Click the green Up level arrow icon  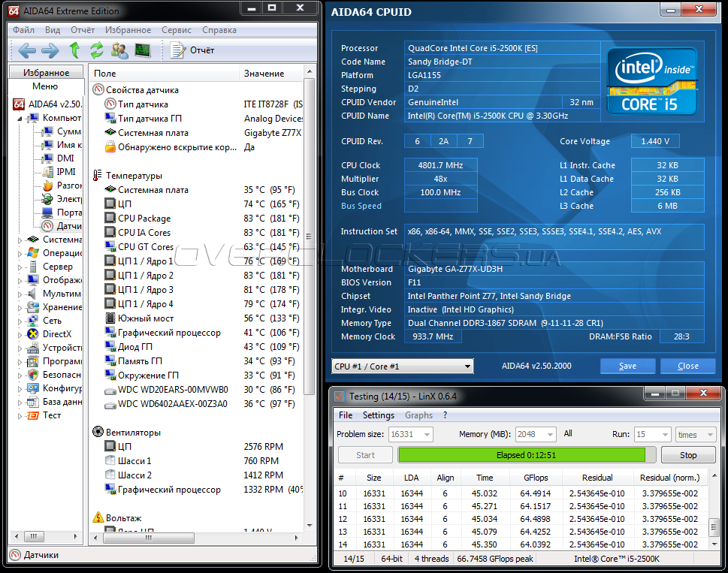tap(74, 50)
